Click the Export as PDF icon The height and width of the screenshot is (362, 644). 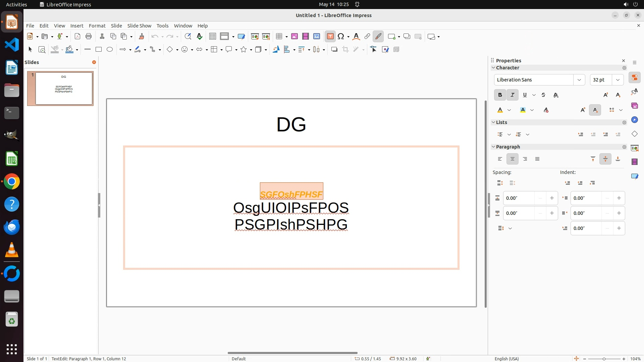pyautogui.click(x=77, y=37)
